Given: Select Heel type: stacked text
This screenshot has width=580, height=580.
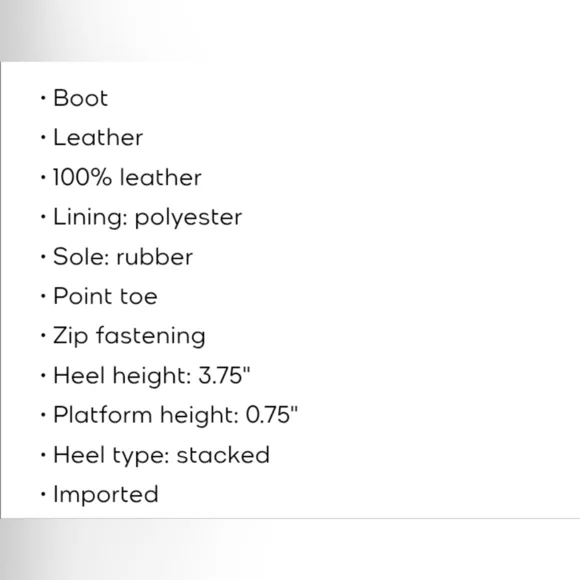Looking at the screenshot, I should (x=162, y=455).
